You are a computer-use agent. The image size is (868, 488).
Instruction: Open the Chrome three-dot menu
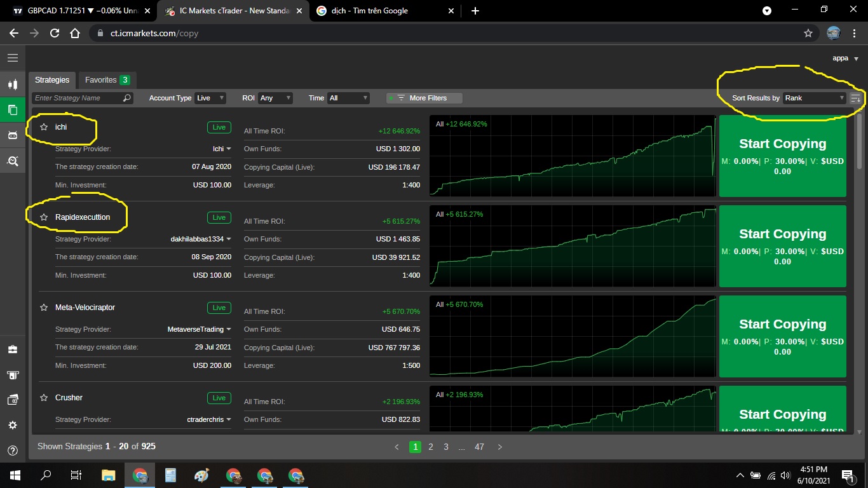[855, 33]
